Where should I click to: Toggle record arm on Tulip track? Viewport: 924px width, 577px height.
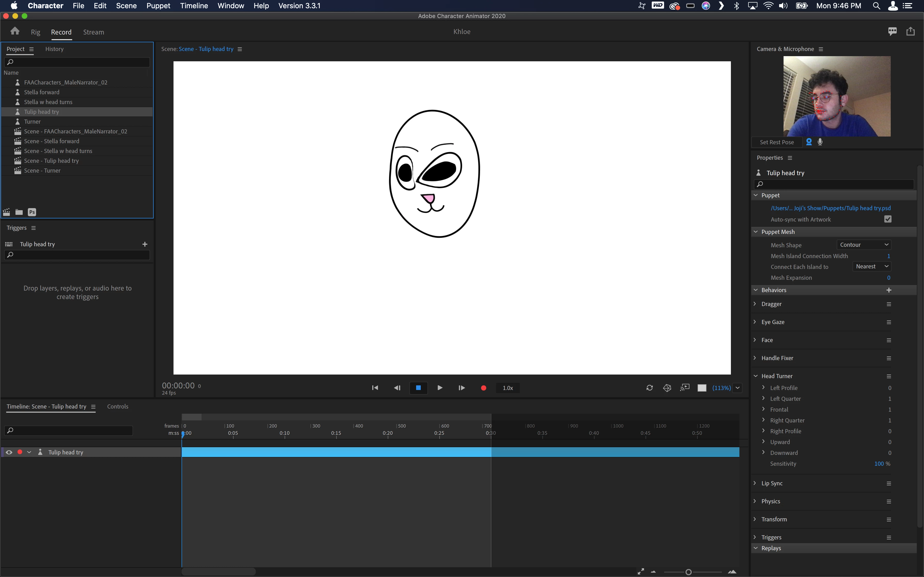tap(20, 452)
